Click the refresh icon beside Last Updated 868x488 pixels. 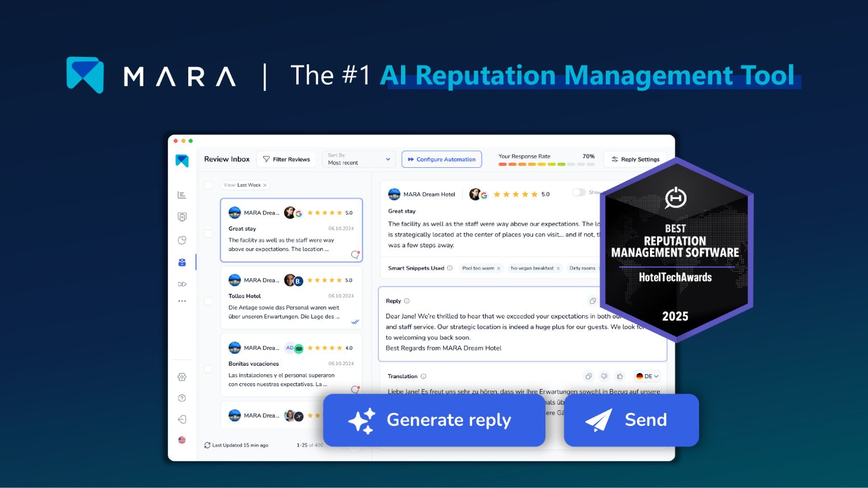click(207, 445)
